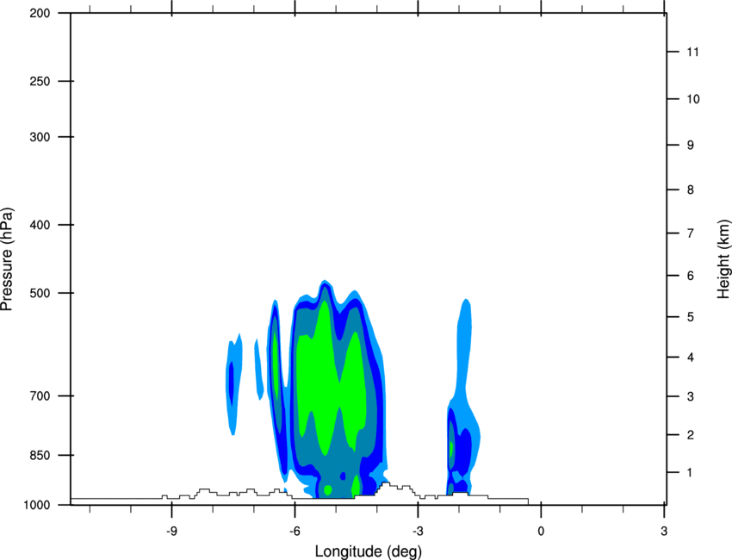
Task: Click the -3 longitude tick label
Action: [x=418, y=531]
